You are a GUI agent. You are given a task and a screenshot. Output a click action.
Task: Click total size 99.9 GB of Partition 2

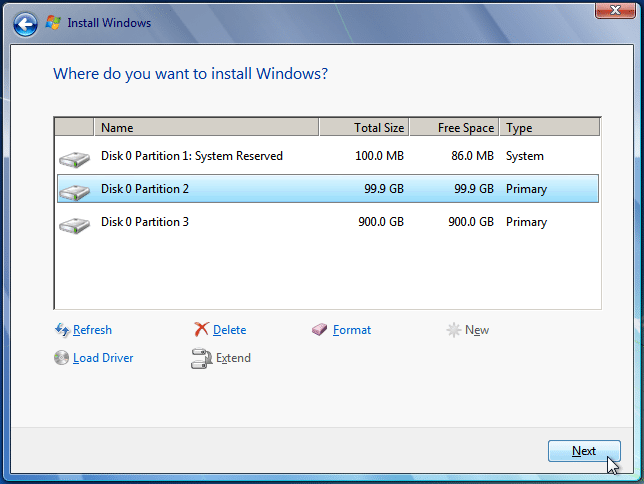(x=384, y=189)
